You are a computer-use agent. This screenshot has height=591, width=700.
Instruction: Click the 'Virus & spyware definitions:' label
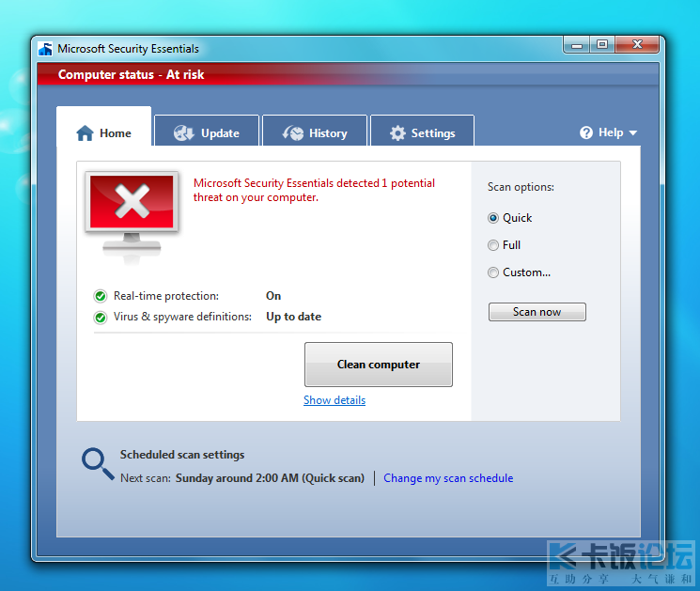(x=182, y=317)
